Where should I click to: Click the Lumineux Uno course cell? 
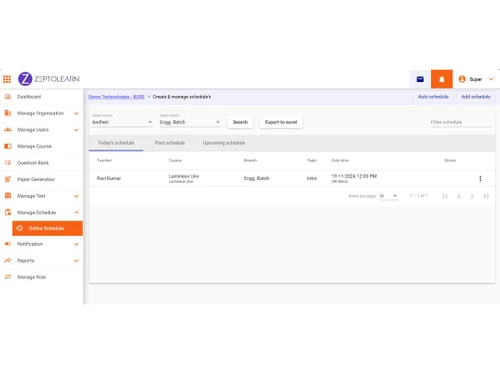coord(184,178)
